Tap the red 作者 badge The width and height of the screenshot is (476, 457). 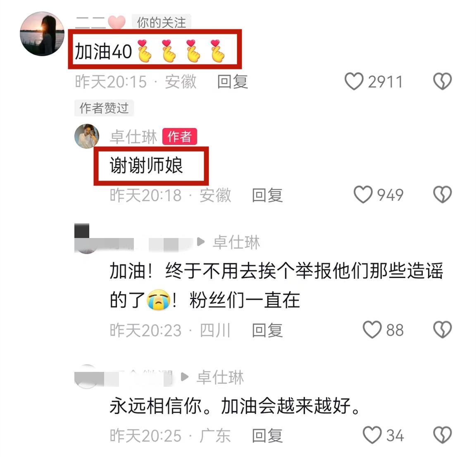coord(179,137)
